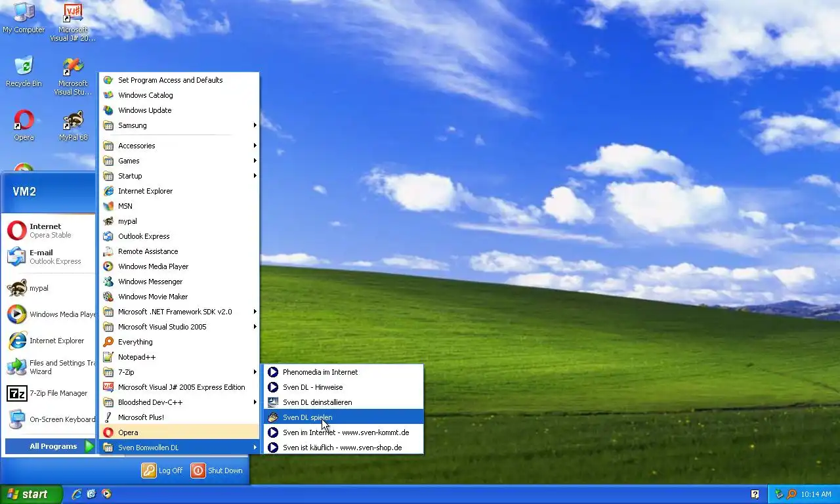Image resolution: width=840 pixels, height=504 pixels.
Task: Launch Opera from All Programs list
Action: [x=179, y=432]
